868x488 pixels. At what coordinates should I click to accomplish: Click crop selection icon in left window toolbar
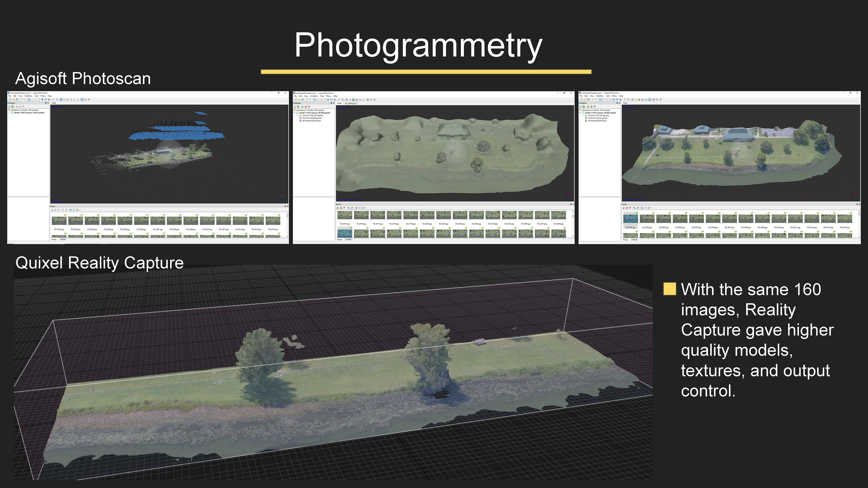57,100
